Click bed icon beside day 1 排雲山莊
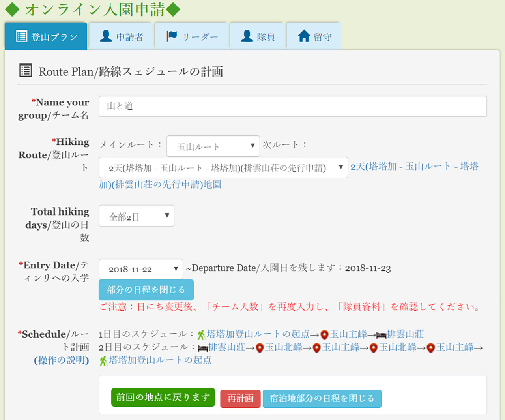The image size is (505, 420). pyautogui.click(x=381, y=335)
